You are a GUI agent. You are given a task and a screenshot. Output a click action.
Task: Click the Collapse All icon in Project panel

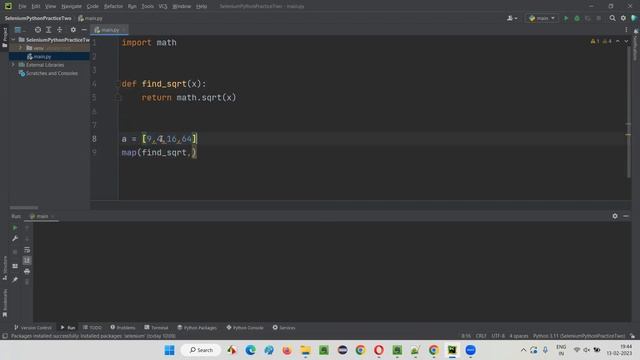click(60, 30)
